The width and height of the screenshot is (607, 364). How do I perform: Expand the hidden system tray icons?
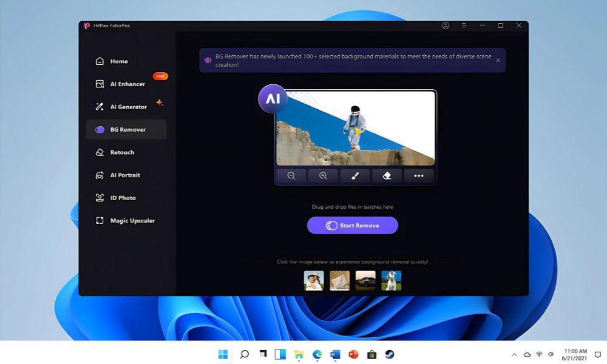pyautogui.click(x=515, y=355)
